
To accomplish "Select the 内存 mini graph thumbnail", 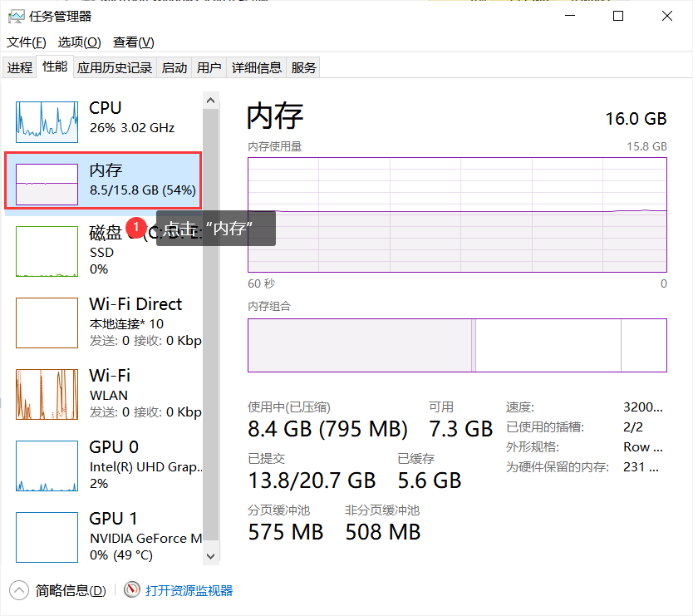I will click(x=47, y=185).
